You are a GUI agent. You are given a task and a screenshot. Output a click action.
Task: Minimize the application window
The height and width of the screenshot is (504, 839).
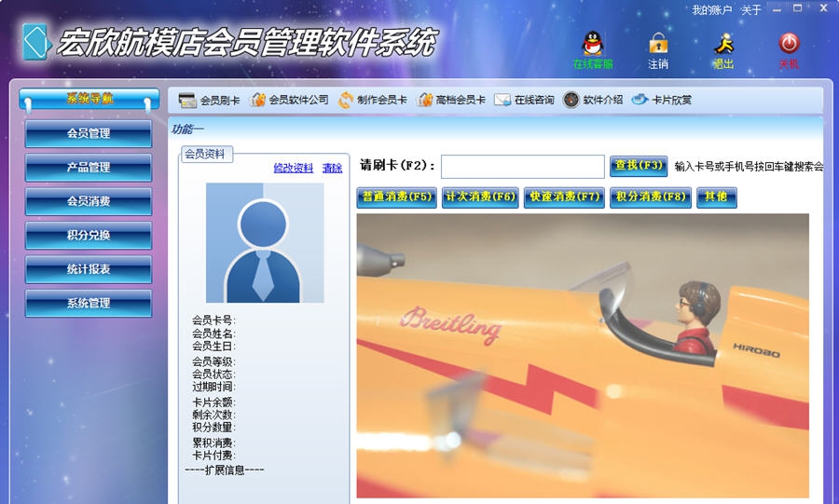tap(777, 9)
